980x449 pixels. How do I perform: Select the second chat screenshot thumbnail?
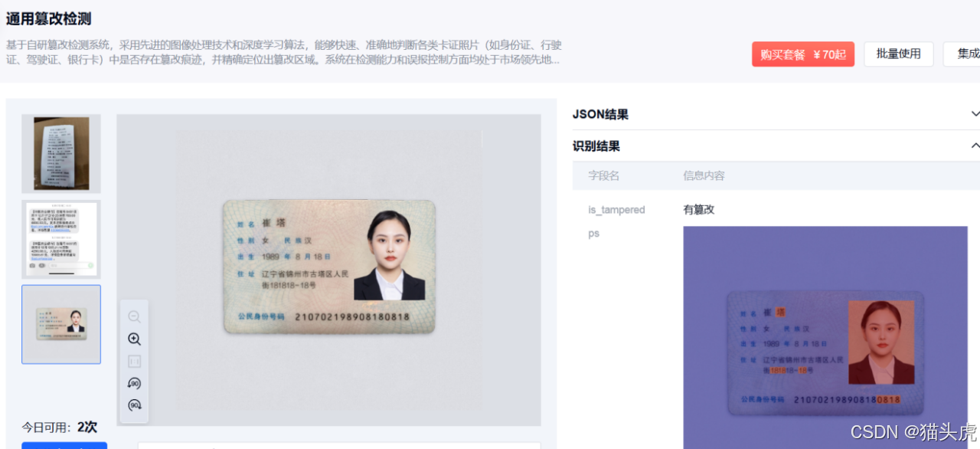pos(61,239)
